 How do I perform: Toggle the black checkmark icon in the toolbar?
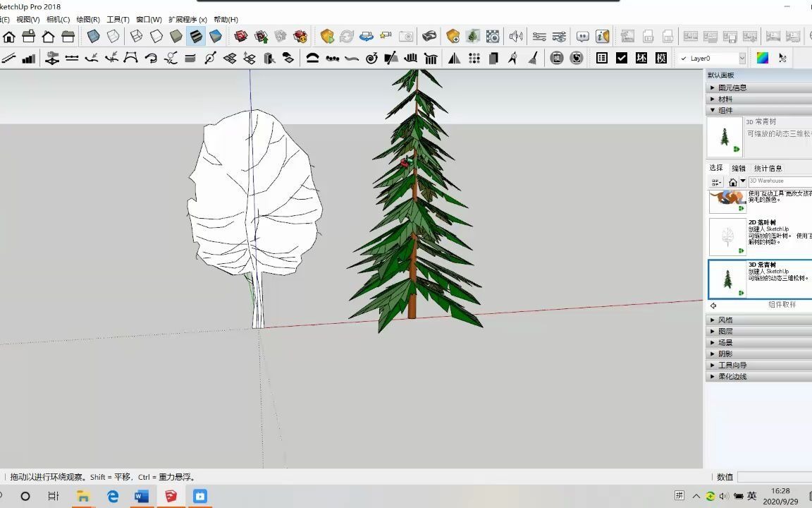tap(622, 58)
